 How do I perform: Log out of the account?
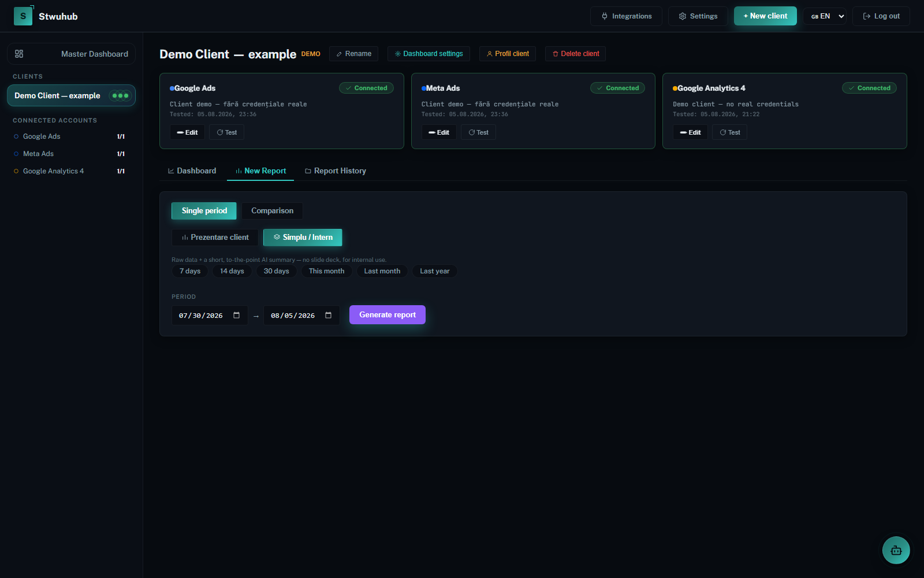pos(881,16)
